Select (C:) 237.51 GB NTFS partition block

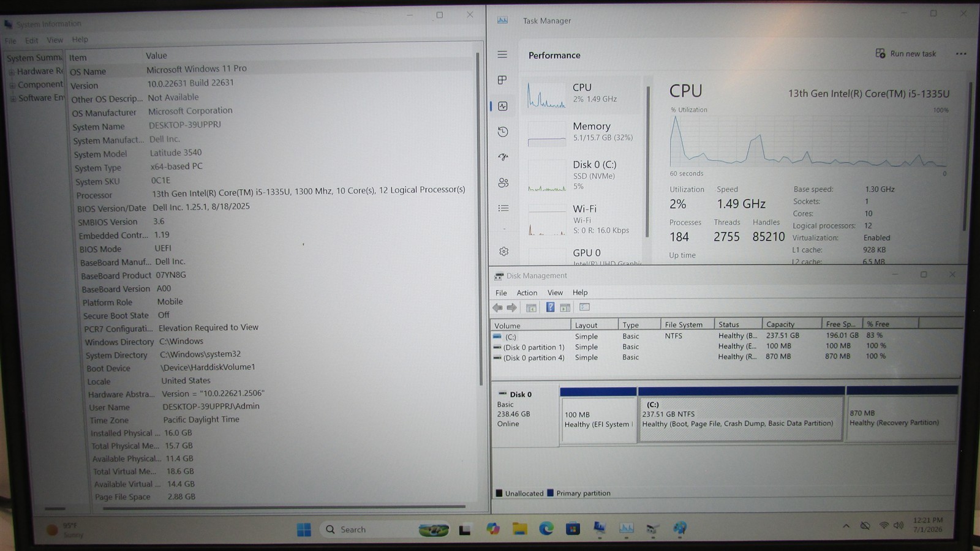point(742,414)
